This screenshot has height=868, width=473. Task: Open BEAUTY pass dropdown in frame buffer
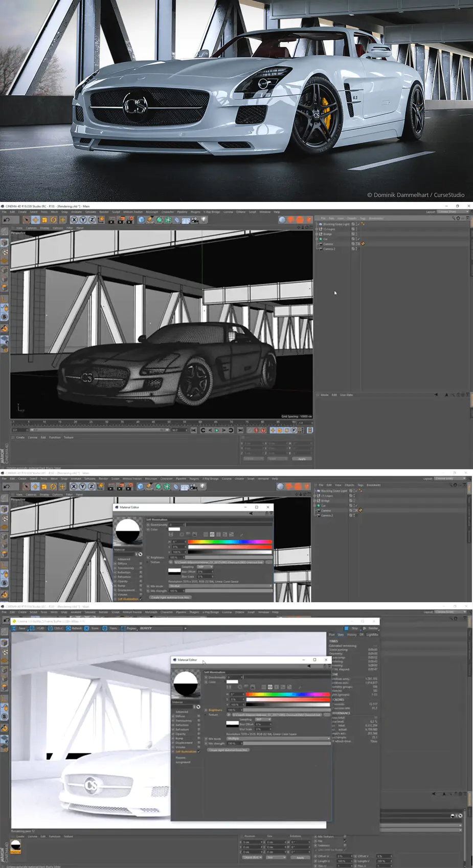pyautogui.click(x=162, y=628)
